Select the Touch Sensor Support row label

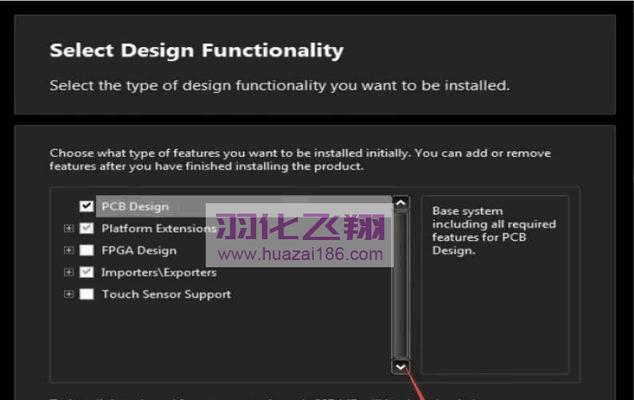tap(166, 294)
